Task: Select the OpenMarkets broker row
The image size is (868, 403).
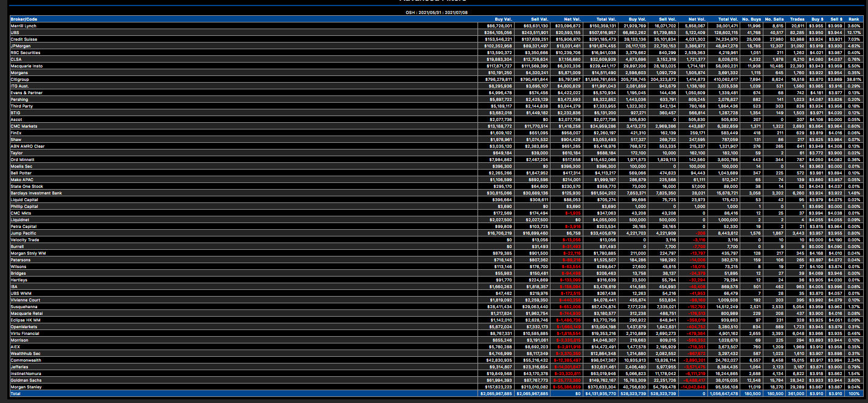Action: 436,327
